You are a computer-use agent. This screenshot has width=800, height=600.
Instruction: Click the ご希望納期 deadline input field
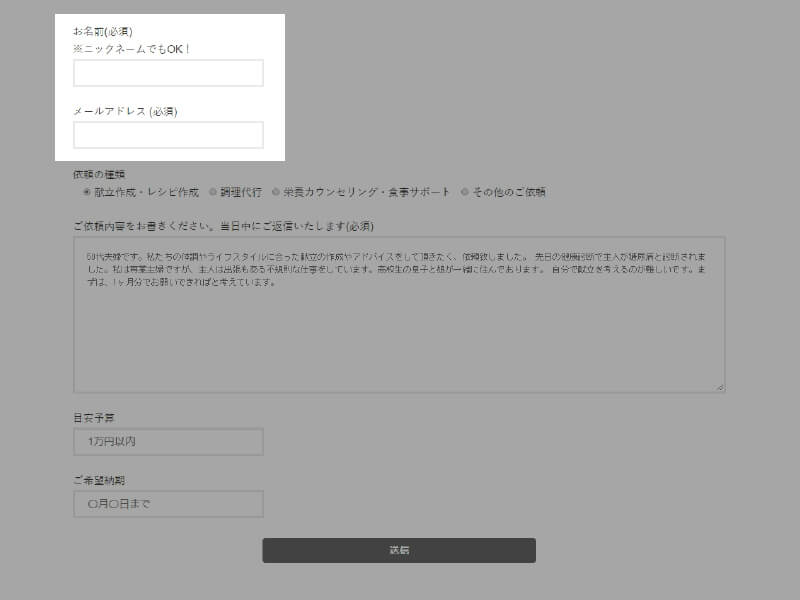coord(168,504)
